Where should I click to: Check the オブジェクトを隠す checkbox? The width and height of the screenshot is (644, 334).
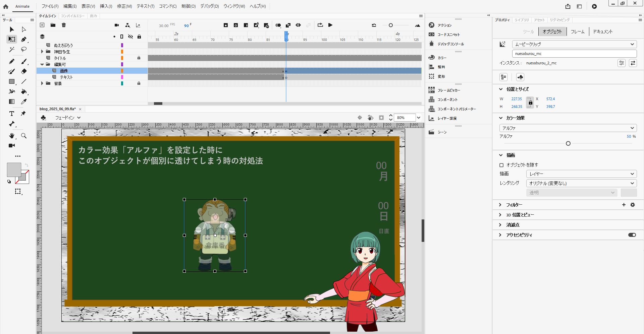501,165
